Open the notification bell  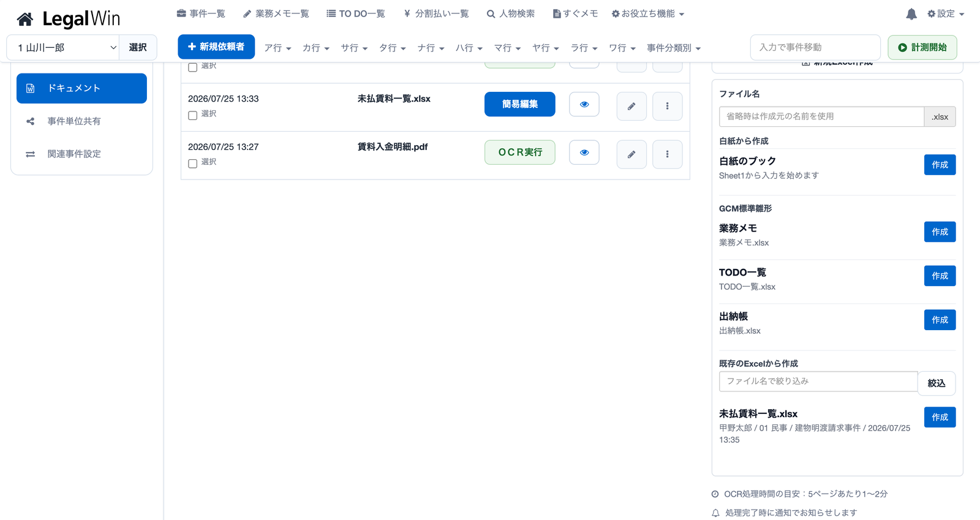911,13
